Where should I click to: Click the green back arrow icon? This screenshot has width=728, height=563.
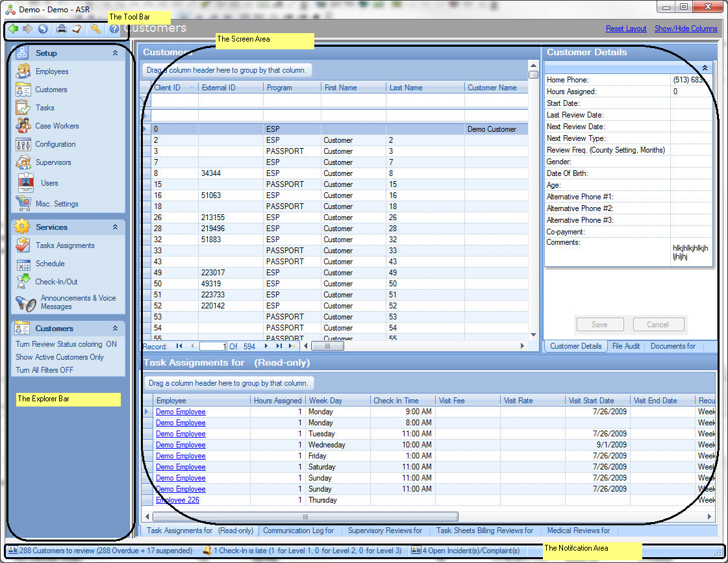13,29
